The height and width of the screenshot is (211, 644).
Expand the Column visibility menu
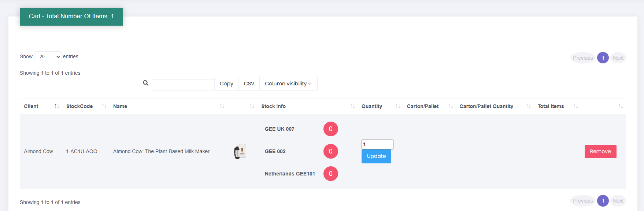point(288,84)
